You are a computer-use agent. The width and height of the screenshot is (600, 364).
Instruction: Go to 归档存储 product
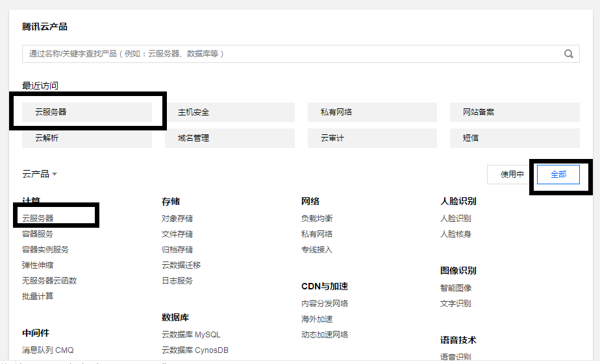pos(177,250)
